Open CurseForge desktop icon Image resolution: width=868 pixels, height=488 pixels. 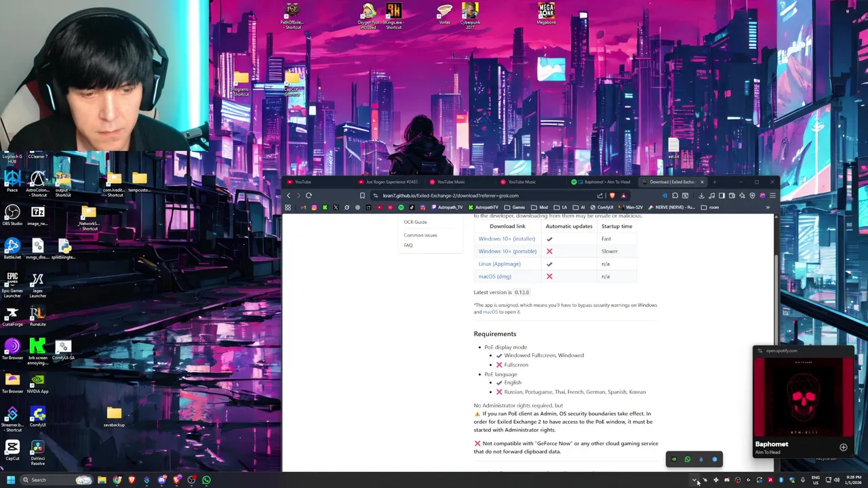(12, 317)
